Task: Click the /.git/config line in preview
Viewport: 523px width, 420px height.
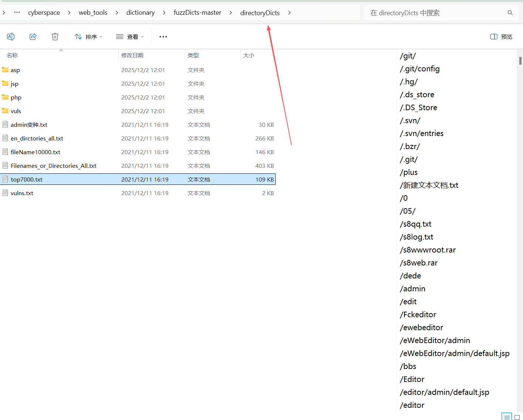Action: 420,69
